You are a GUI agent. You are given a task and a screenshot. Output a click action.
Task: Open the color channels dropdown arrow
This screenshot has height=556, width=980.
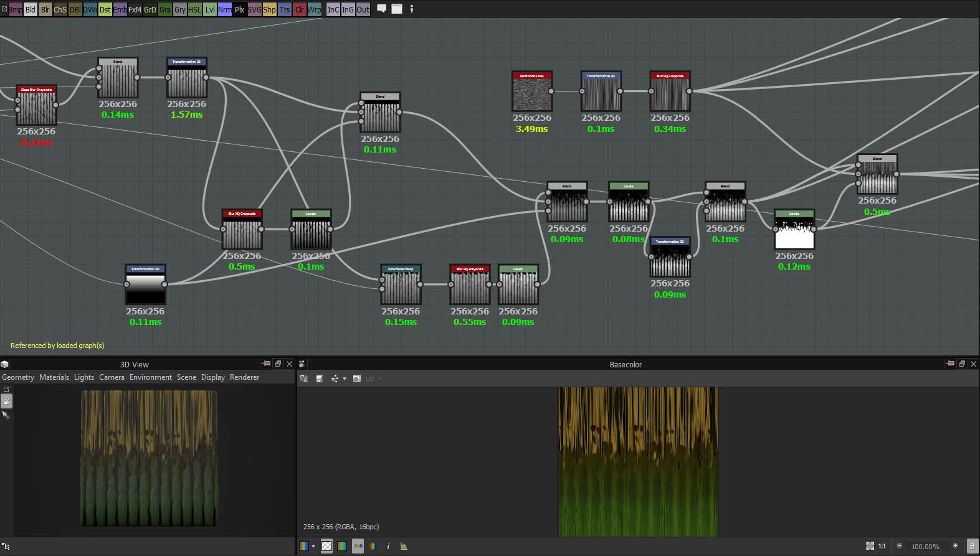[313, 546]
